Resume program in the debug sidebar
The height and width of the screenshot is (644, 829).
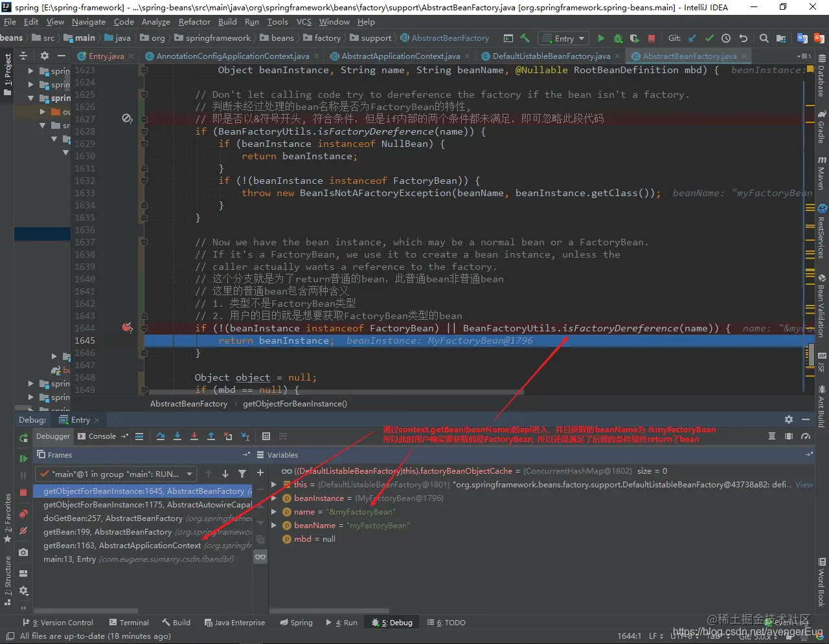coord(23,458)
